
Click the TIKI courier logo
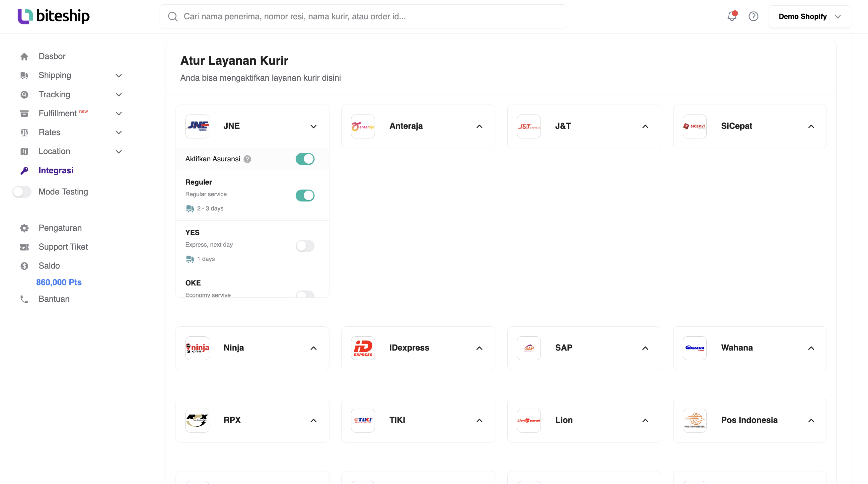click(363, 421)
